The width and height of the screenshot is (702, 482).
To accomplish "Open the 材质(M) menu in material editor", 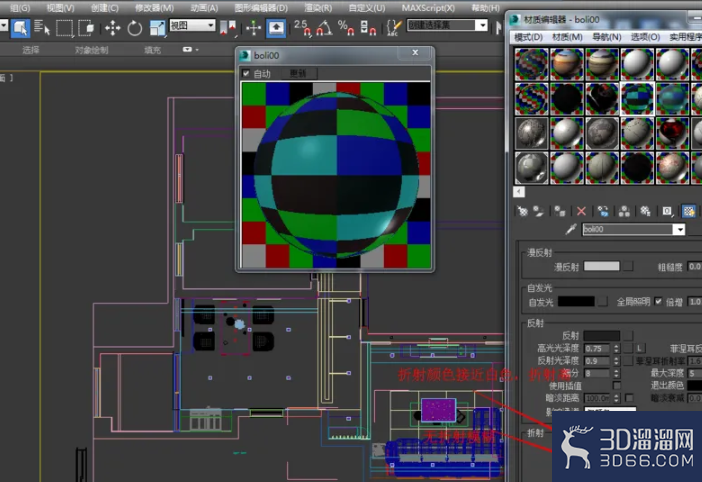I will point(567,37).
